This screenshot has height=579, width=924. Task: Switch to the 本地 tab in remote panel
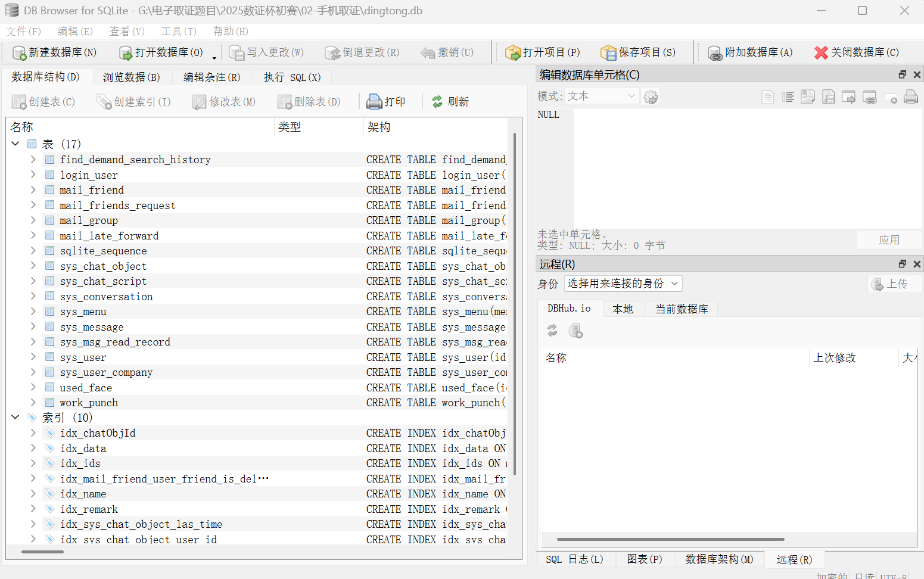[623, 309]
